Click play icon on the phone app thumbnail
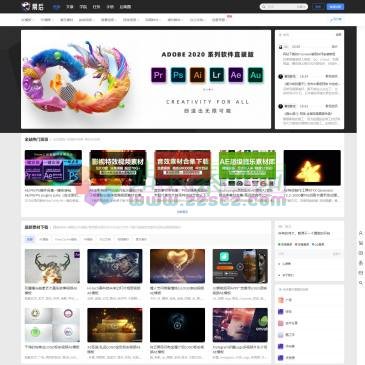The width and height of the screenshot is (365, 365). pos(240,266)
